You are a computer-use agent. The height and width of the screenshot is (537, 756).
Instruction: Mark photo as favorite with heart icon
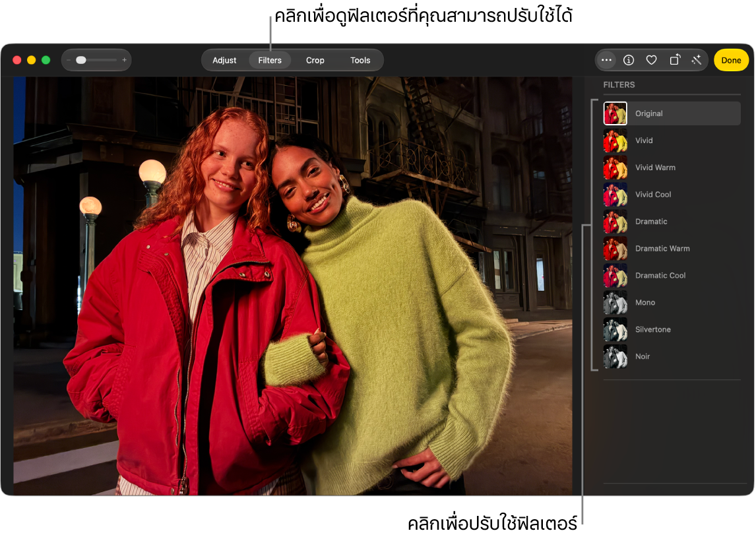651,60
